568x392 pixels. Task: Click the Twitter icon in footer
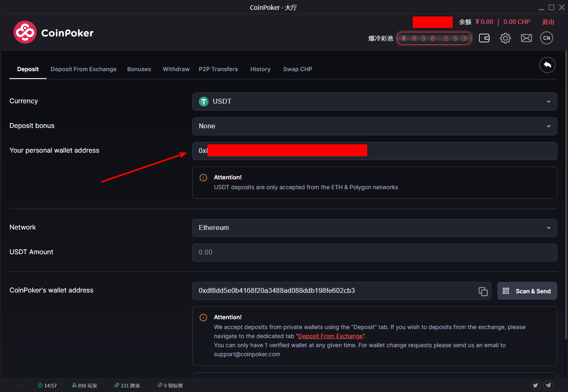[x=535, y=385]
